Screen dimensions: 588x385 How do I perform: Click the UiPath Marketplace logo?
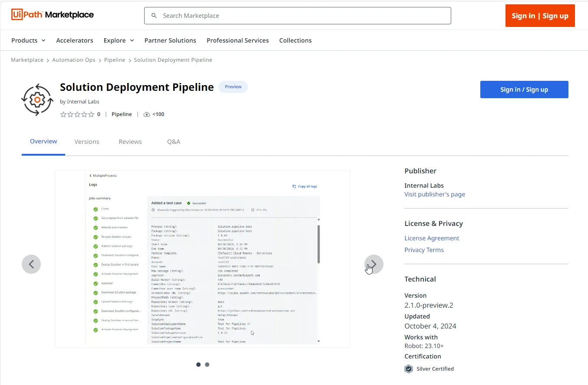pos(52,14)
